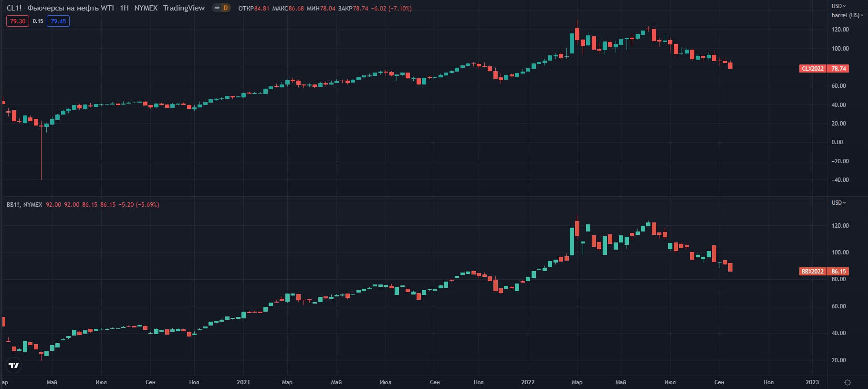The image size is (868, 389).
Task: Click the −40.00 price scale label
Action: coord(840,180)
